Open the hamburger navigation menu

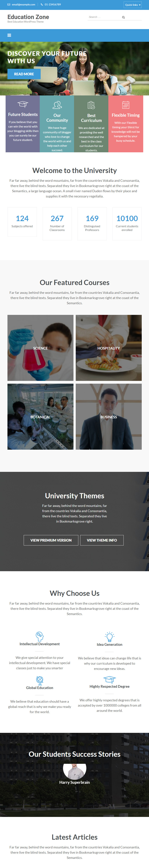click(x=9, y=35)
